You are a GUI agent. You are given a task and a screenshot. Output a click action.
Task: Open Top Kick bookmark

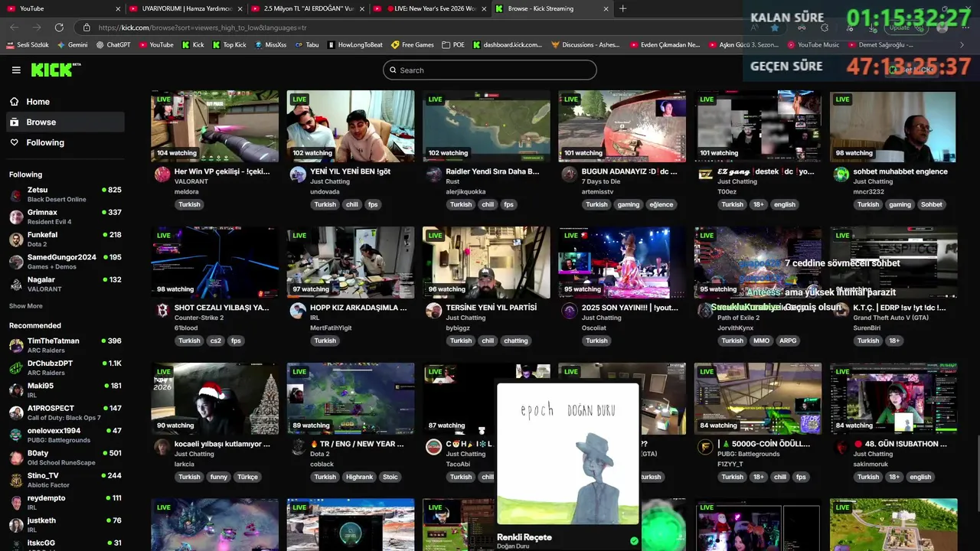[229, 45]
